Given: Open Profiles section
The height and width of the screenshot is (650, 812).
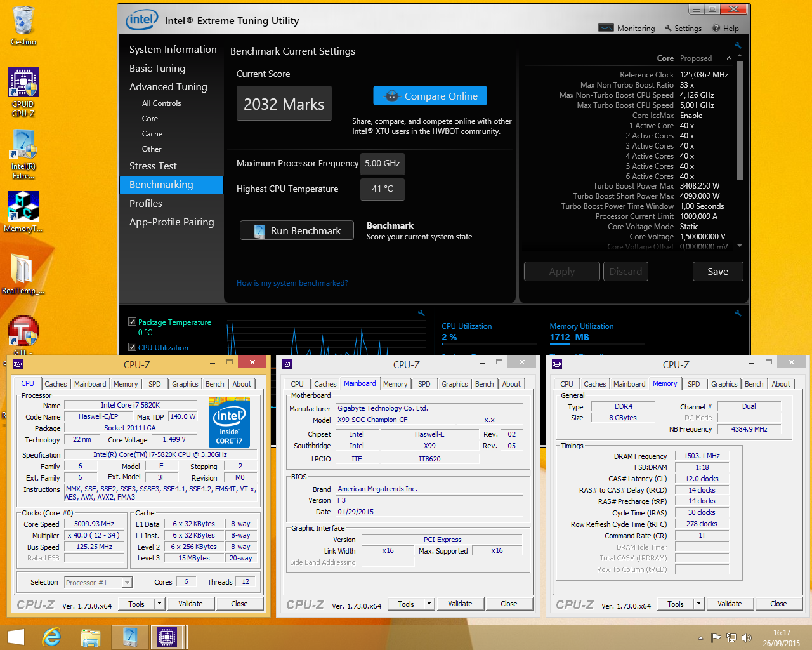Looking at the screenshot, I should click(146, 204).
